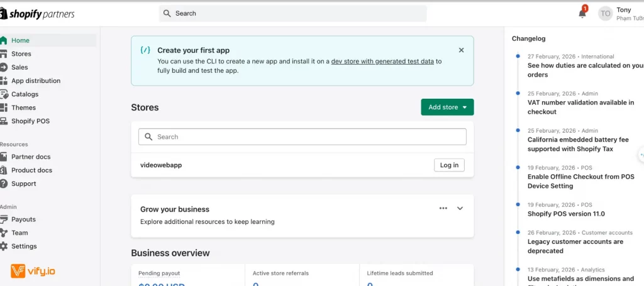Open Settings under Admin
This screenshot has height=286, width=644.
point(48,246)
